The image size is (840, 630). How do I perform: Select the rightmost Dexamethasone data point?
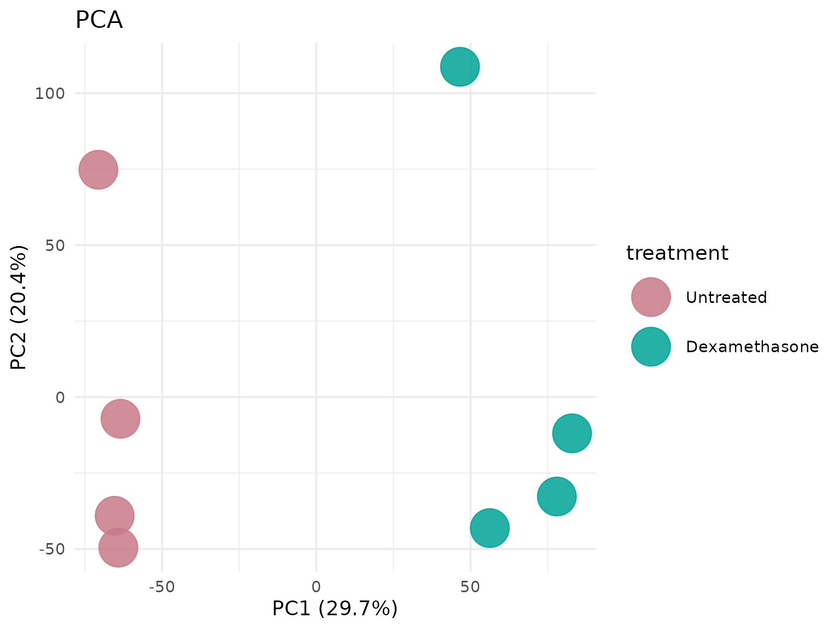coord(572,433)
